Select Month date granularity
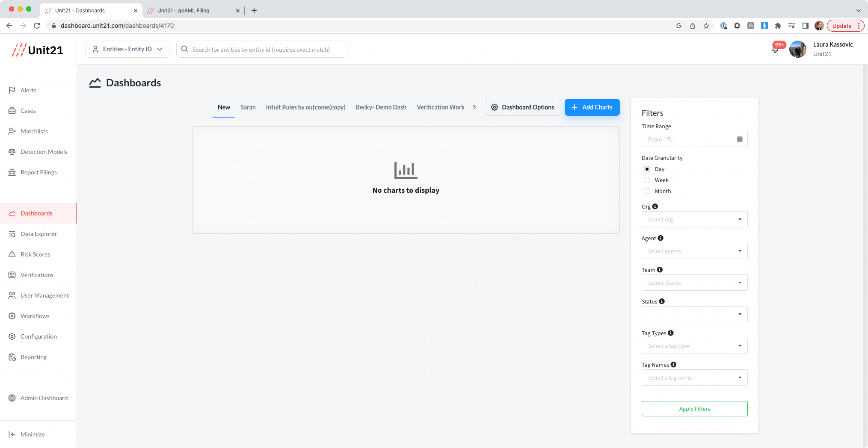This screenshot has width=868, height=448. (x=647, y=192)
